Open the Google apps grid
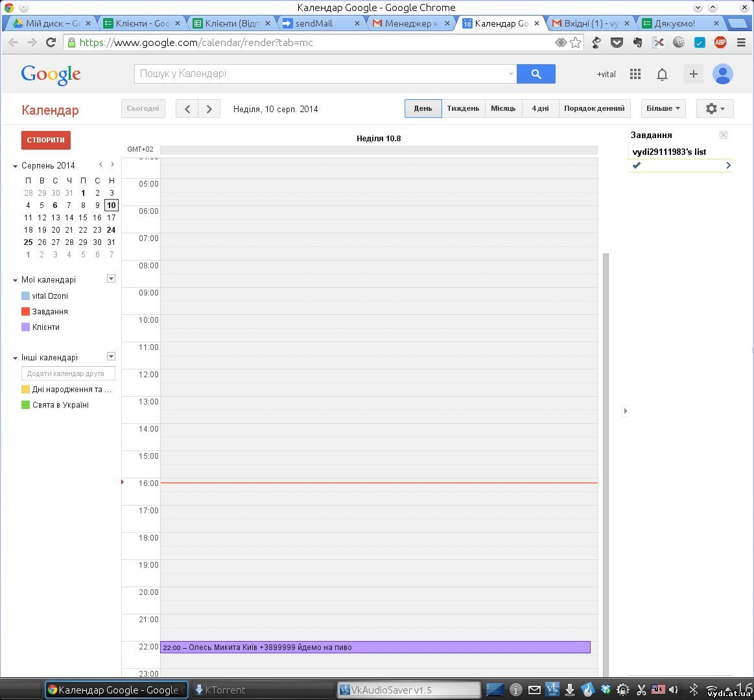This screenshot has height=700, width=754. tap(635, 74)
